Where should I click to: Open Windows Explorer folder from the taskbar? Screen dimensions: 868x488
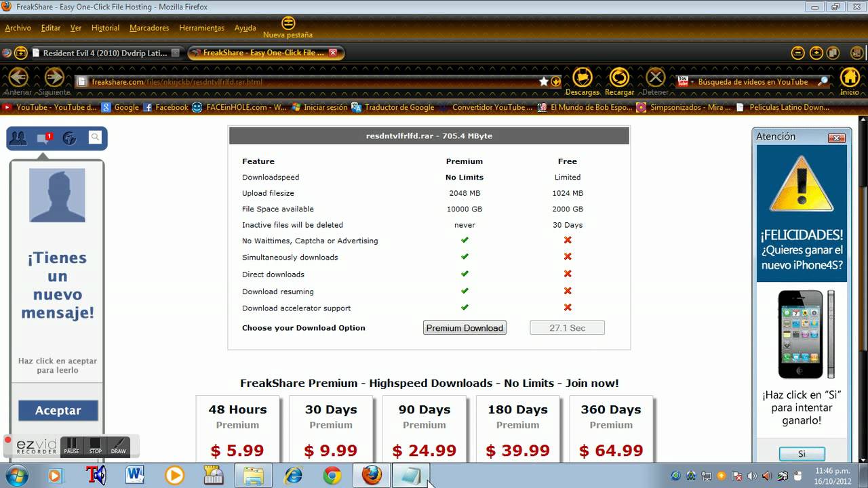[x=254, y=475]
